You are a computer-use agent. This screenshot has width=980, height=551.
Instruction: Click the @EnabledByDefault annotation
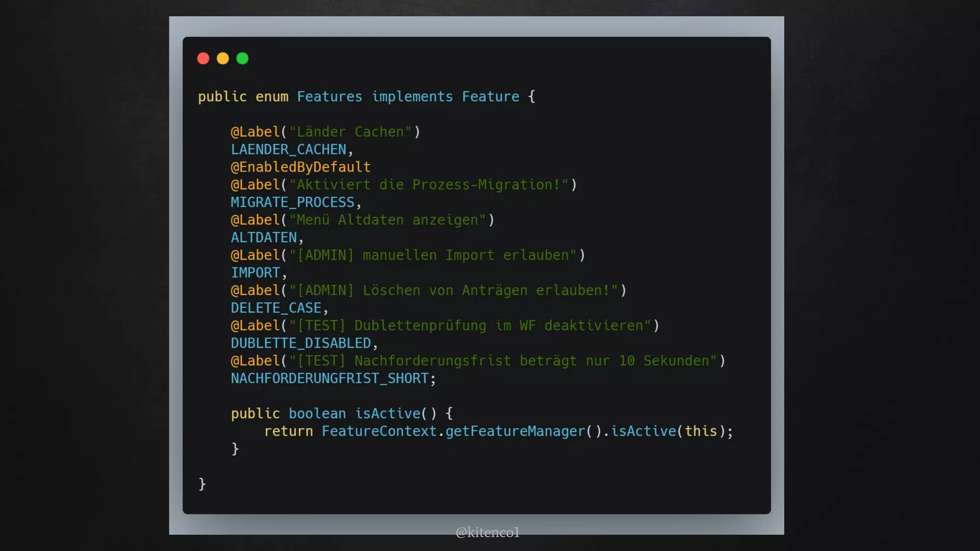(x=301, y=167)
